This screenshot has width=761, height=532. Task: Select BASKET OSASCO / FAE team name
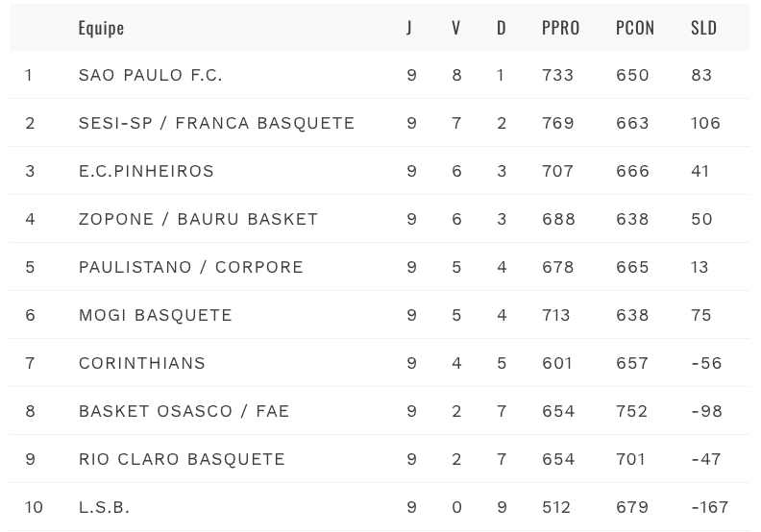(x=184, y=411)
